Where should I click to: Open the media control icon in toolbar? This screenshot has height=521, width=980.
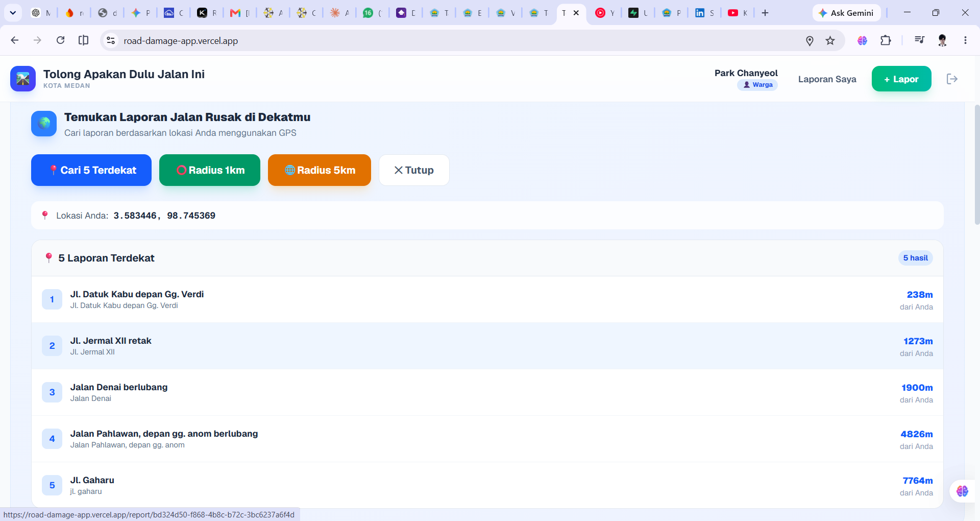[x=919, y=40]
